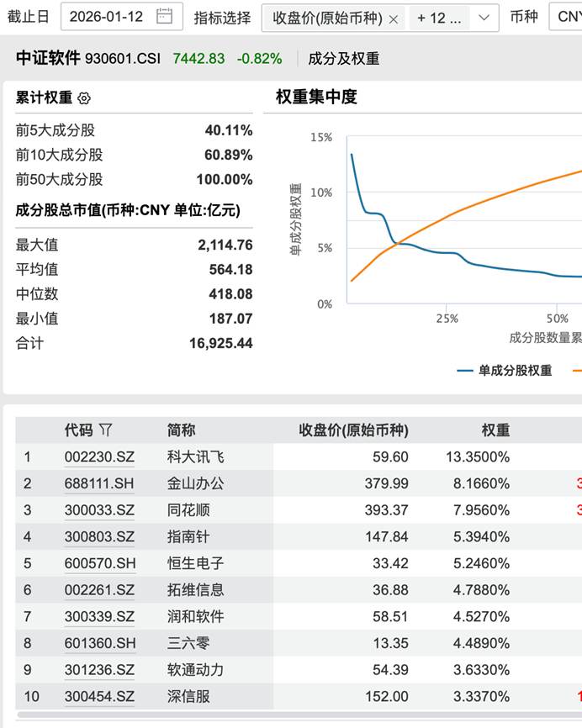Open cumulative weight settings gear icon
This screenshot has height=728, width=582.
pos(84,98)
